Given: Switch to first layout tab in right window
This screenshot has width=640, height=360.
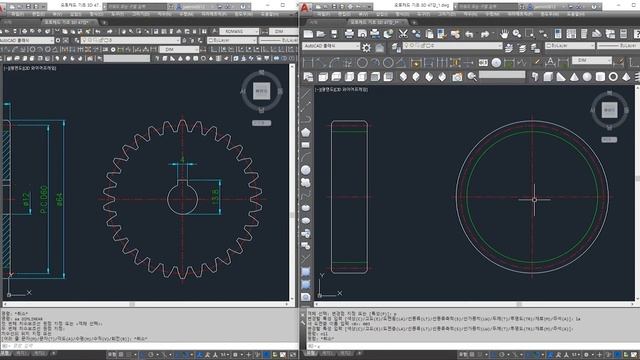Looking at the screenshot, I should (327, 353).
